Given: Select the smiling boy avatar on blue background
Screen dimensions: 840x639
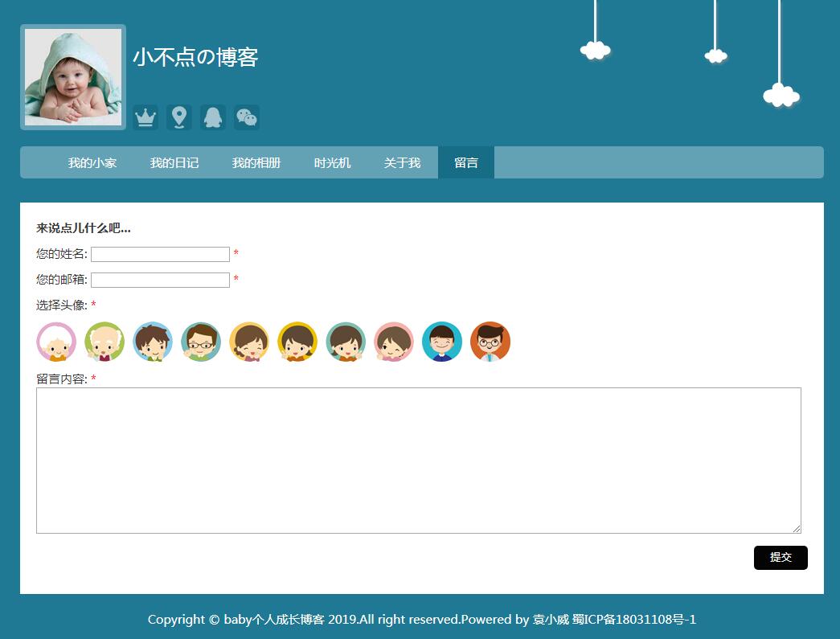Looking at the screenshot, I should [442, 342].
